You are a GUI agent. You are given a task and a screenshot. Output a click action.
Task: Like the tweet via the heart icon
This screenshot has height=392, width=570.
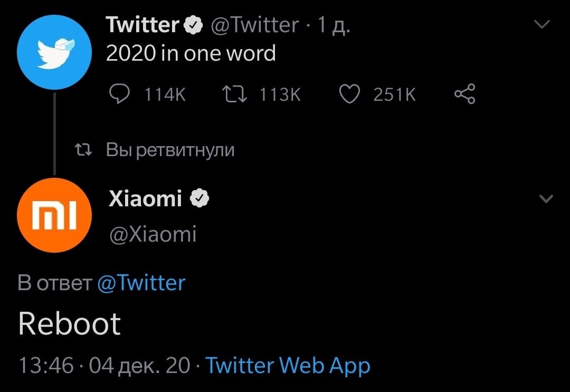[x=350, y=94]
